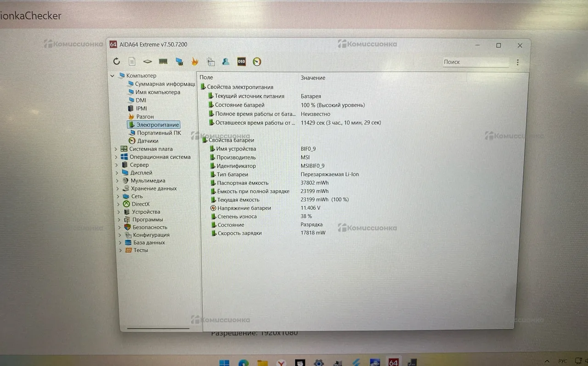Viewport: 588px width, 366px height.
Task: Launch the memory benchmark toolbar icon
Action: tap(163, 62)
